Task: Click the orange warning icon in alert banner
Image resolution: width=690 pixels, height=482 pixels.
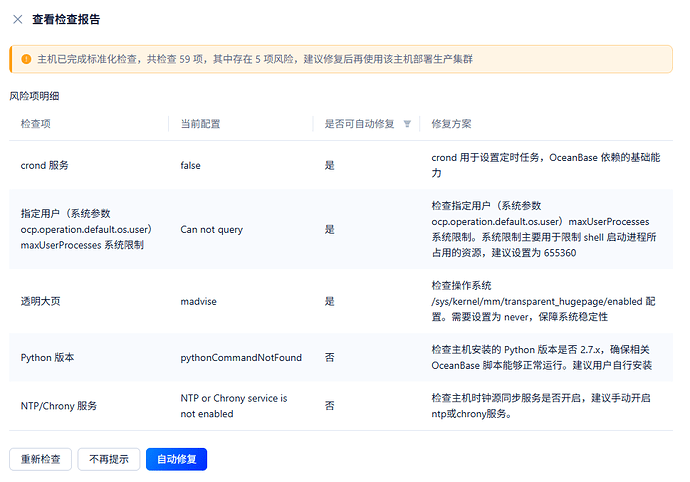Action: click(26, 59)
